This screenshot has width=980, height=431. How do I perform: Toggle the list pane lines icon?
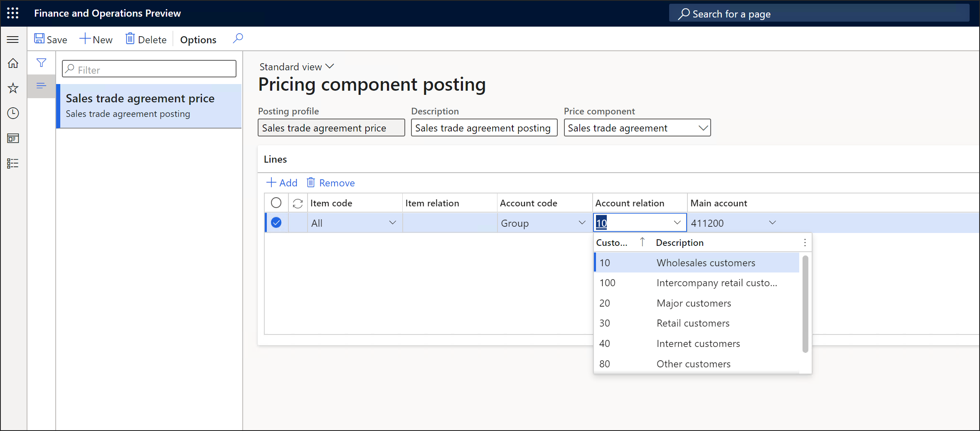point(41,86)
